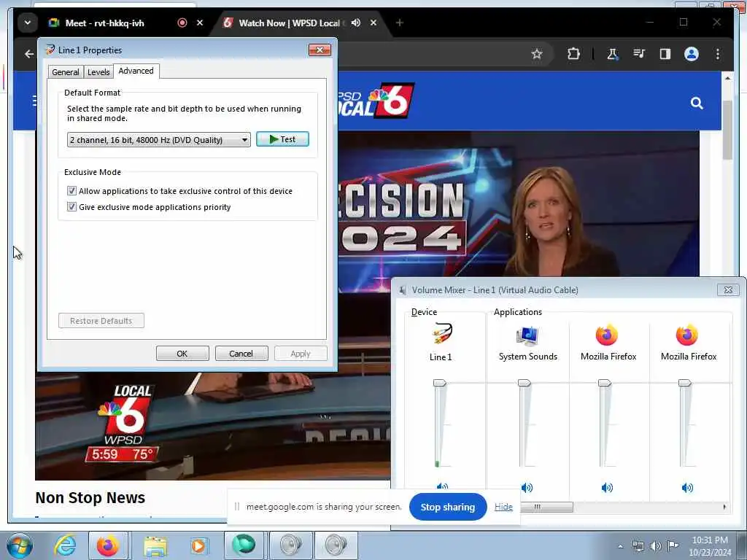
Task: Open the Windows Start button
Action: (19, 545)
